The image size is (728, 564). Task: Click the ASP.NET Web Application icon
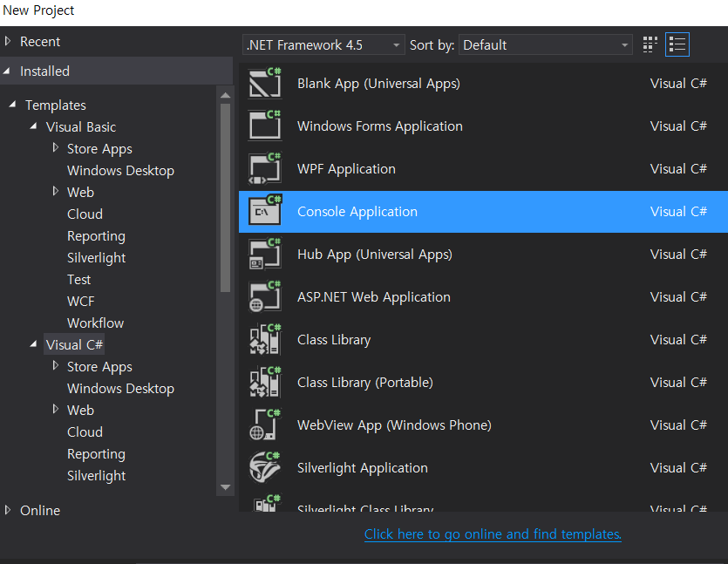[x=265, y=296]
